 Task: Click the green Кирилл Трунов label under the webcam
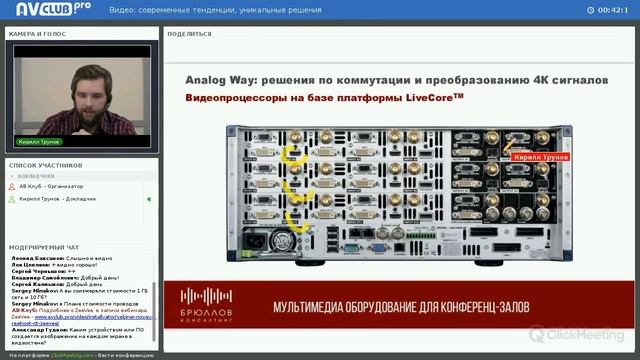pyautogui.click(x=39, y=142)
